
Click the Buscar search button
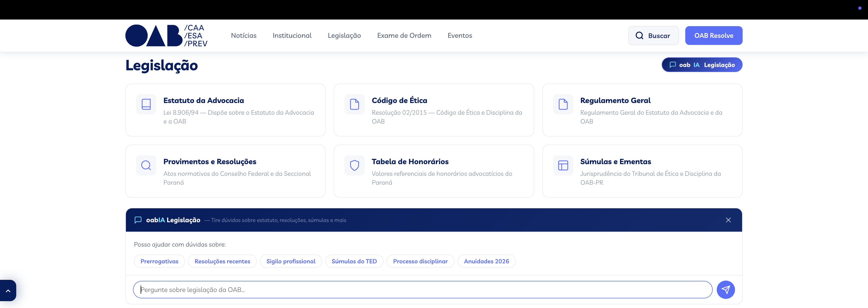[x=653, y=35]
